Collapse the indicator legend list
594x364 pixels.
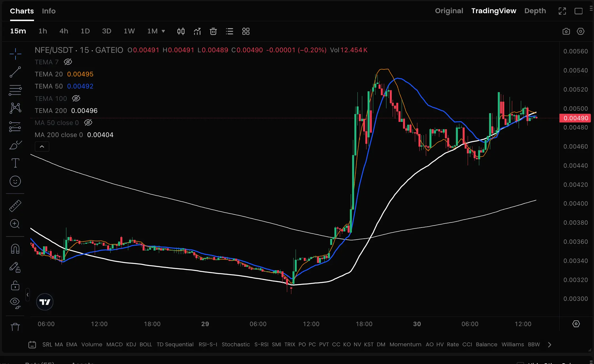coord(42,147)
